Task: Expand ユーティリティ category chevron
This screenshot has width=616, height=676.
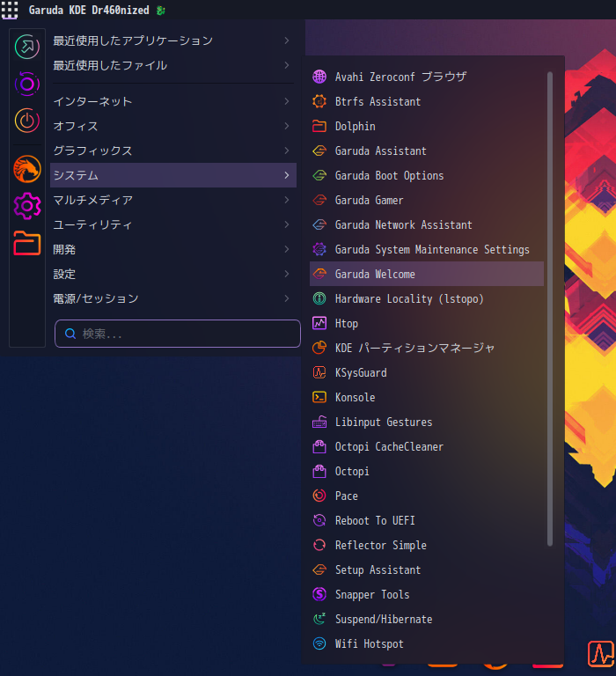Action: tap(287, 224)
